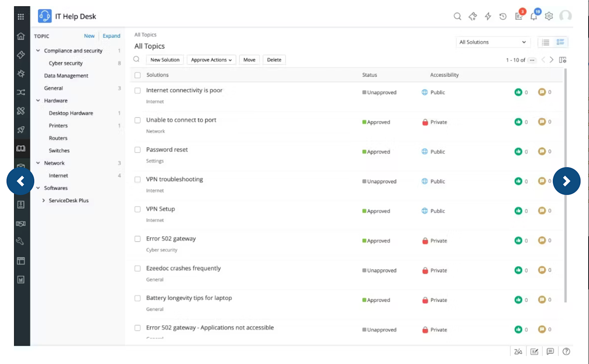Click the 'New Solution' button
The width and height of the screenshot is (589, 364).
pos(165,60)
